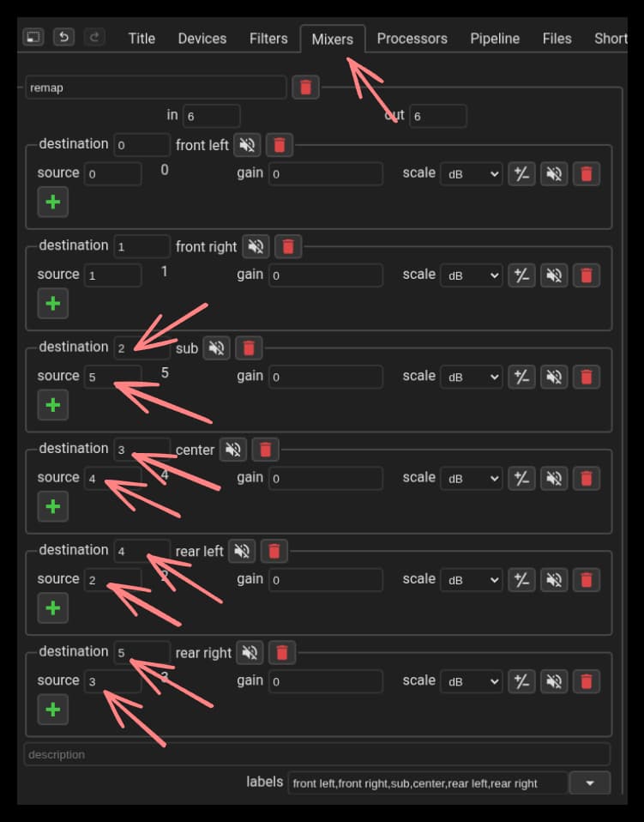This screenshot has width=644, height=822.
Task: Mute the center destination channel
Action: (232, 450)
